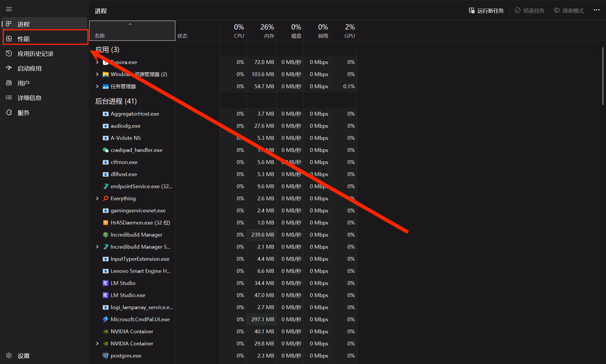Click the endpointService.exe icon

pos(105,186)
